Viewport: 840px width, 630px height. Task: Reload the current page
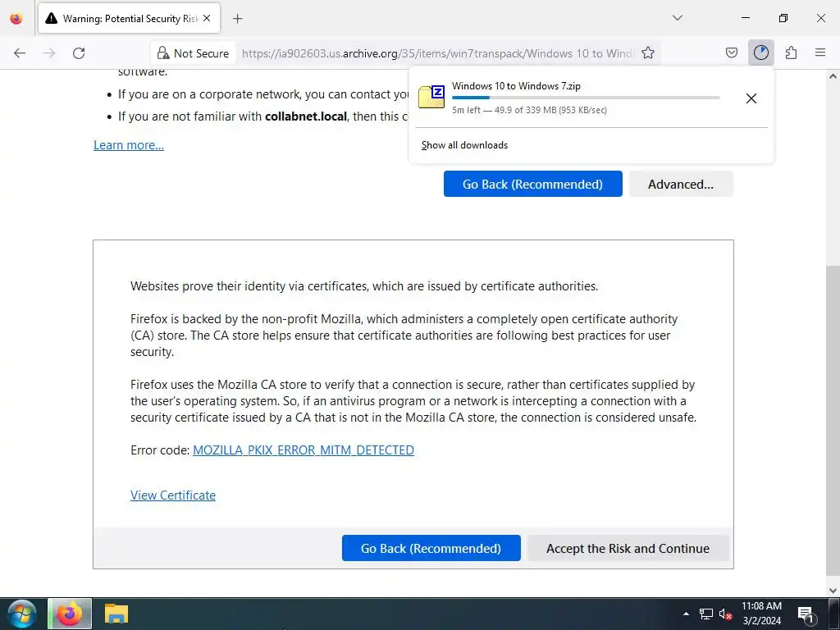(79, 53)
